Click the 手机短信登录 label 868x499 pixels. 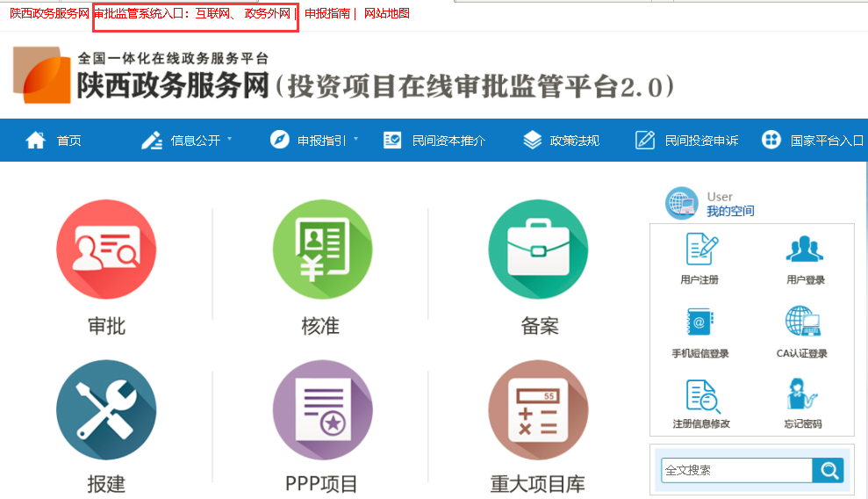[x=700, y=353]
